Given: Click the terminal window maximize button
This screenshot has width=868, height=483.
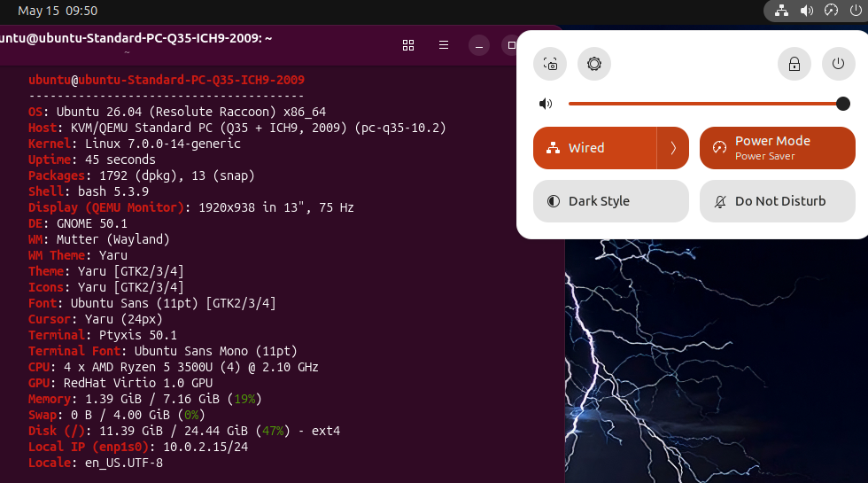Looking at the screenshot, I should tap(510, 45).
